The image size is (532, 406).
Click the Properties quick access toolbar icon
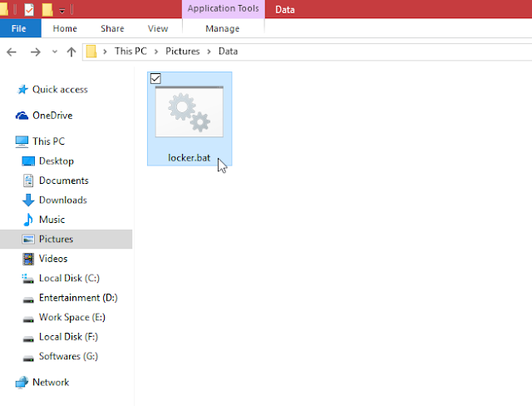pyautogui.click(x=29, y=9)
